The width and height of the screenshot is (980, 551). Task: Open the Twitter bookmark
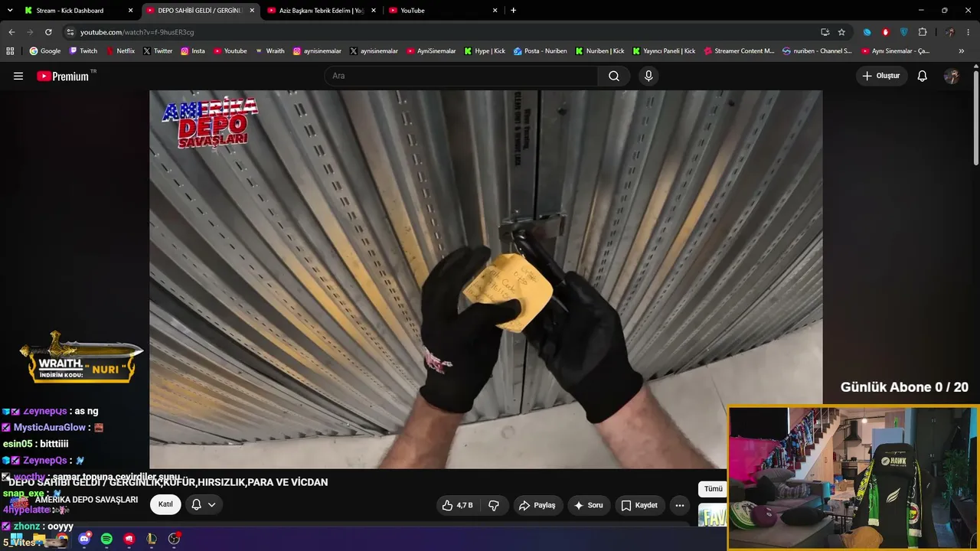coord(158,51)
